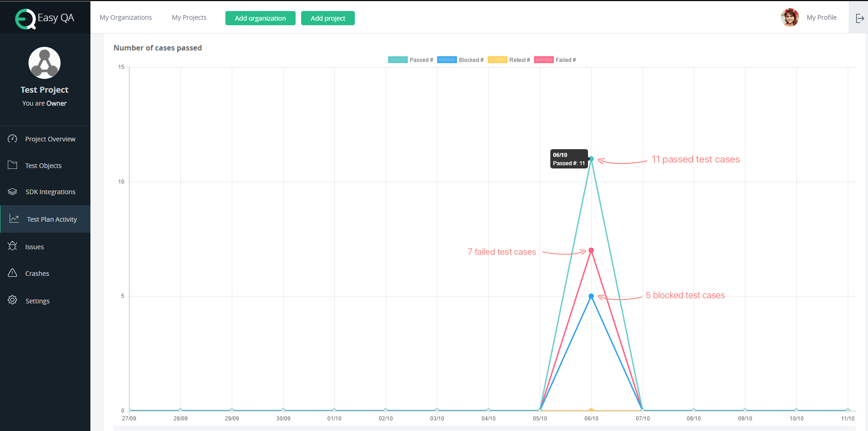Click the Blocked data point at 5
Viewport: 868px width, 431px height.
click(x=591, y=296)
